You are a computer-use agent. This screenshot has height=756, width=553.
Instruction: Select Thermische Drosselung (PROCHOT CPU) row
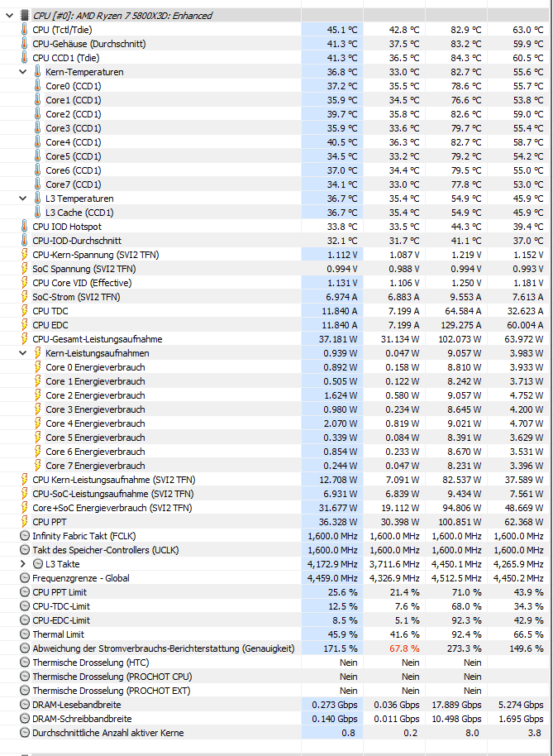276,677
